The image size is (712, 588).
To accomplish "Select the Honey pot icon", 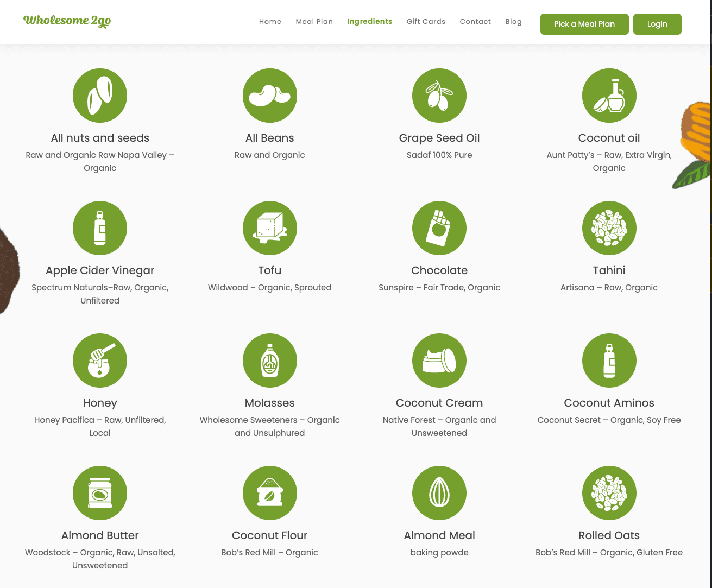I will coord(100,361).
